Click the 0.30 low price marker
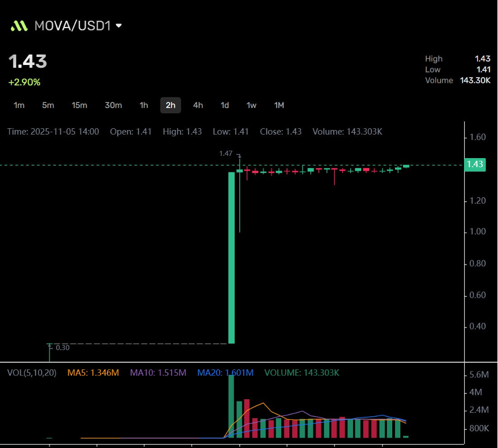Screen dimensions: 498x448 [x=62, y=347]
